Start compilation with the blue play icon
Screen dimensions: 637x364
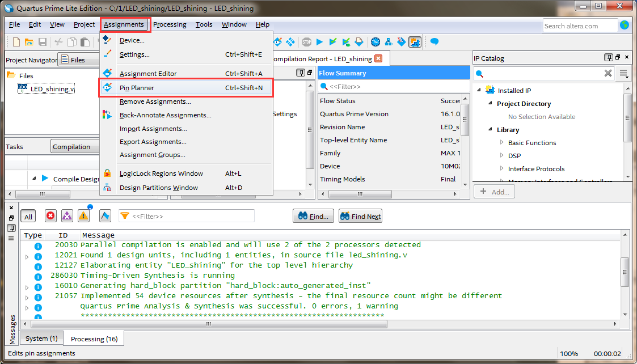tap(320, 42)
